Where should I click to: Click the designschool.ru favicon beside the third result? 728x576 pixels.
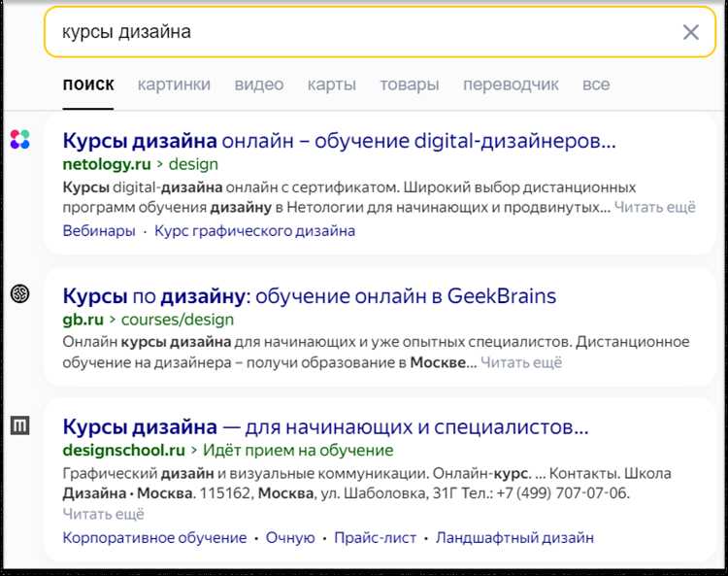tap(20, 425)
